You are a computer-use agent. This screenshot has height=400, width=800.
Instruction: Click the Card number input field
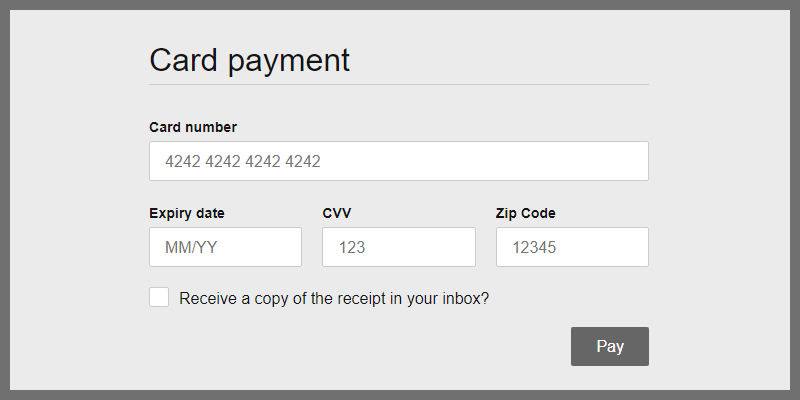(x=398, y=161)
